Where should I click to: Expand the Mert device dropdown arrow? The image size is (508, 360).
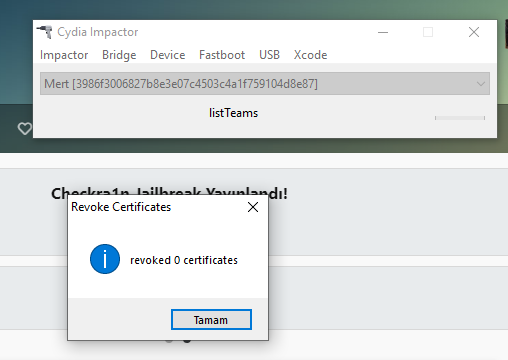(481, 84)
